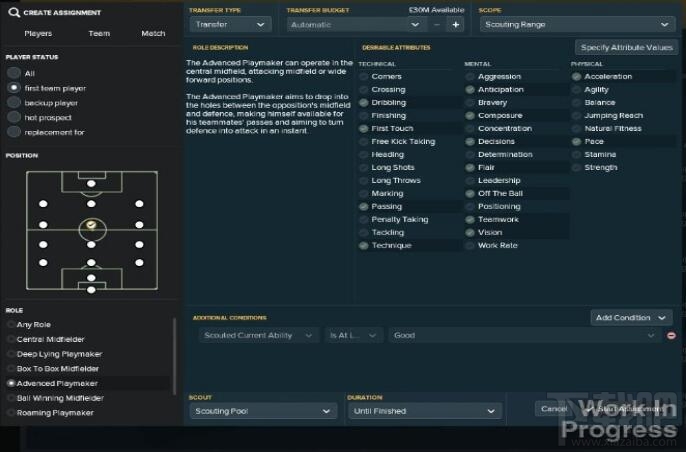Deselect the checked central midfield position
The width and height of the screenshot is (686, 452).
click(91, 224)
